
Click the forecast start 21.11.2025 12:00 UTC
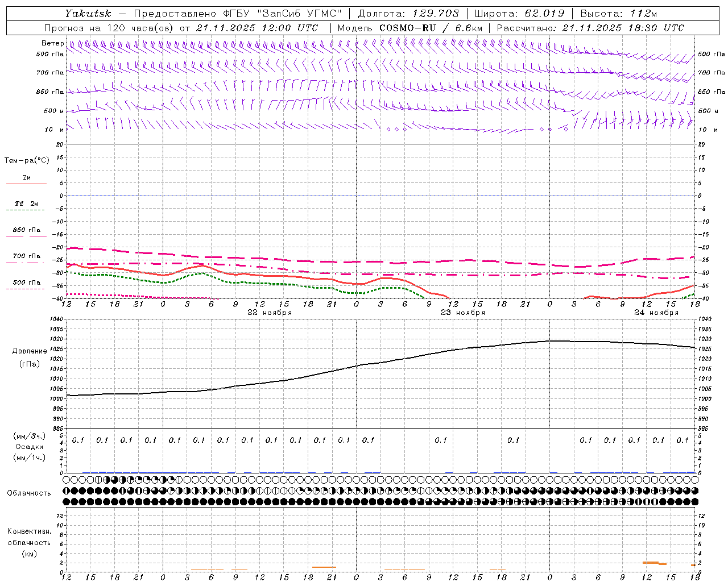point(257,28)
